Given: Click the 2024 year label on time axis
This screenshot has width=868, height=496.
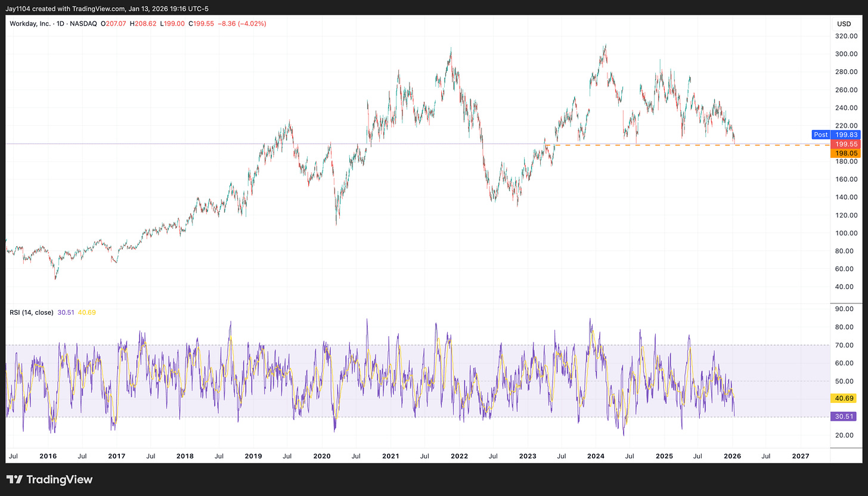Looking at the screenshot, I should (596, 456).
